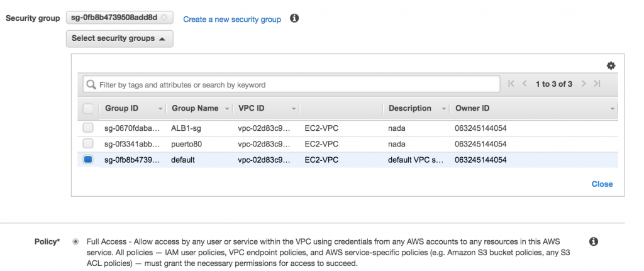
Task: Toggle the select-all header checkbox
Action: [88, 108]
